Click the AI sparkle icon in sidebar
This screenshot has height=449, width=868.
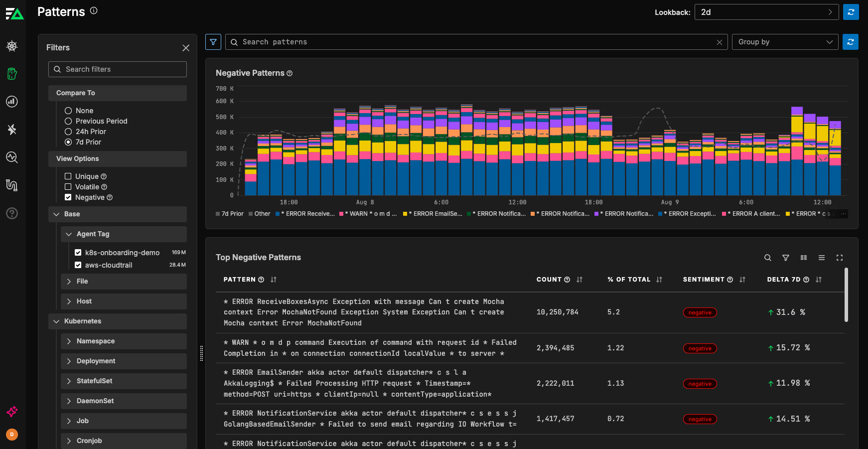[12, 412]
